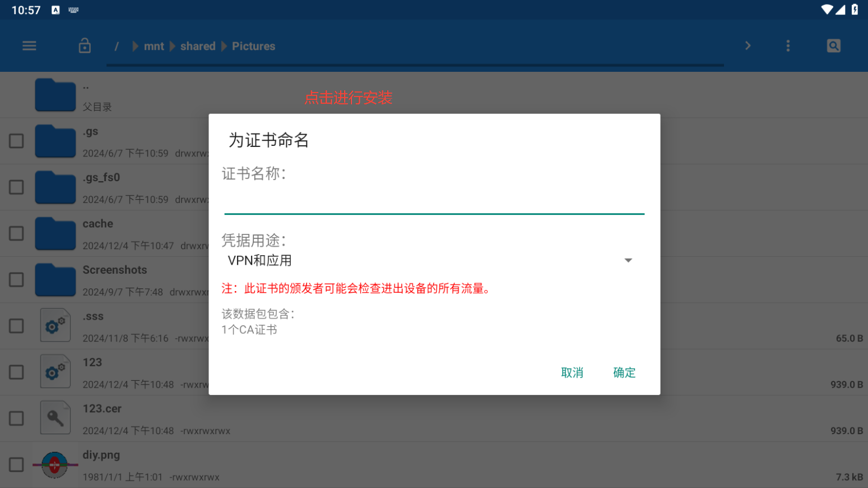The image size is (868, 488).
Task: Go to mnt in the path bar
Action: 154,47
